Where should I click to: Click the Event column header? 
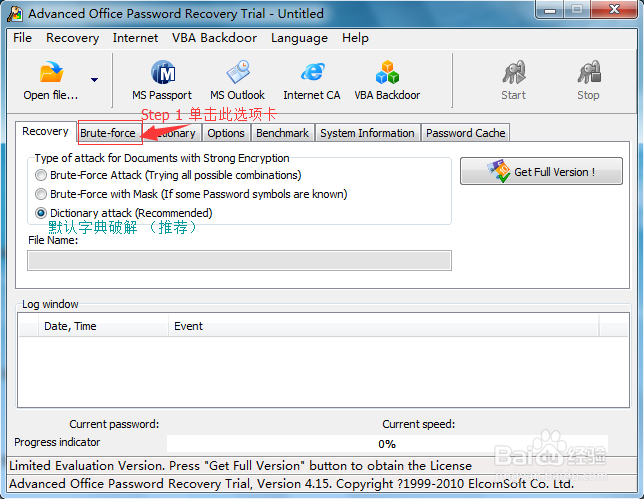(384, 326)
